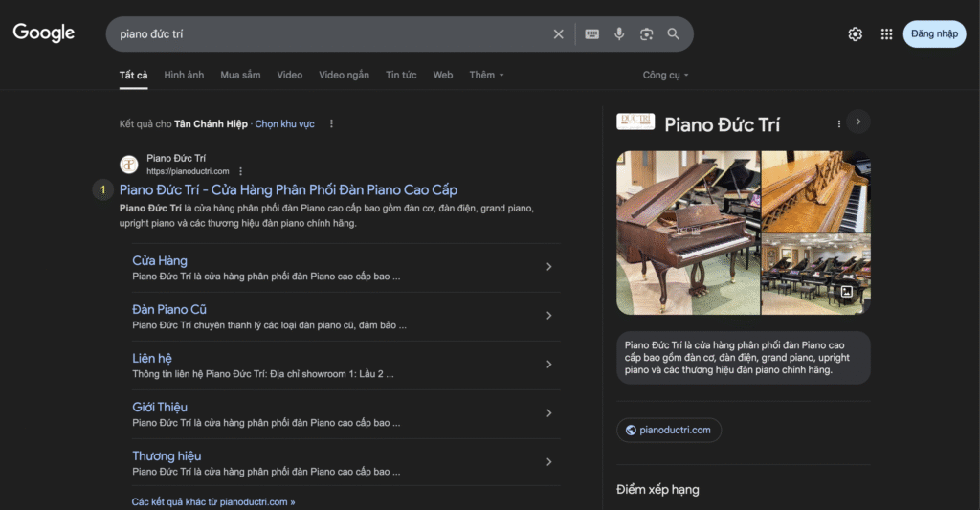The image size is (980, 510).
Task: Click the Tân Chánh Hiệp location text
Action: coord(211,123)
